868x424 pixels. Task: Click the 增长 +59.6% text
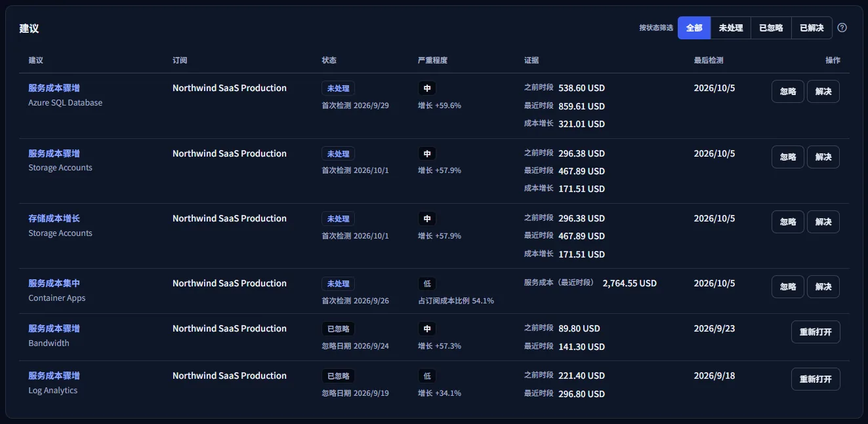point(440,105)
